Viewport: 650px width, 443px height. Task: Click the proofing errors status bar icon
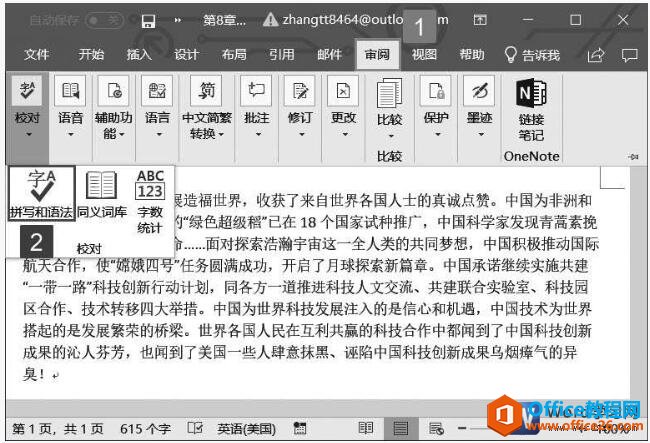pos(195,428)
